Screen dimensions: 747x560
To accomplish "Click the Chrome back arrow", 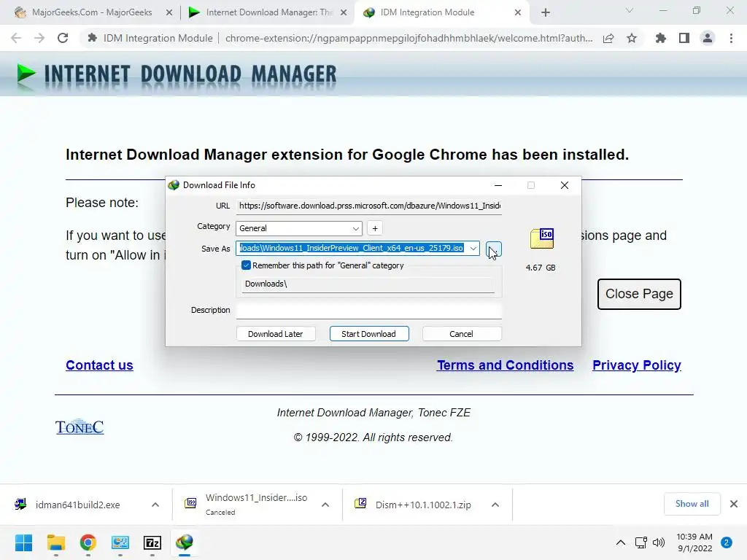I will coord(16,38).
